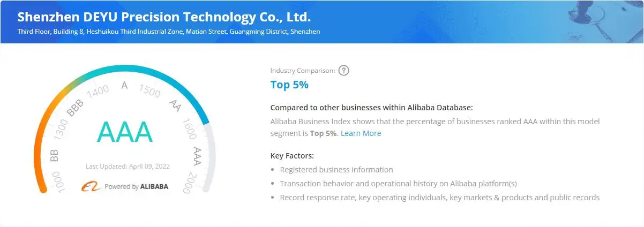Click the Top 5% ranking heading

click(x=289, y=85)
